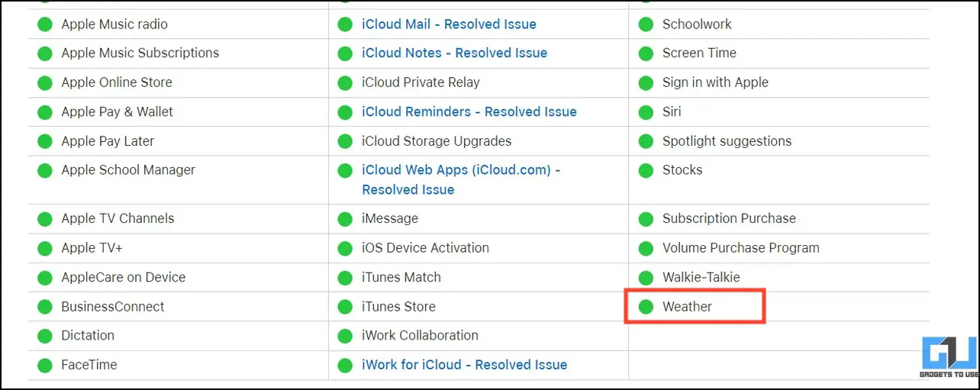
Task: Click the green indicator next to iTunes Store
Action: 346,308
